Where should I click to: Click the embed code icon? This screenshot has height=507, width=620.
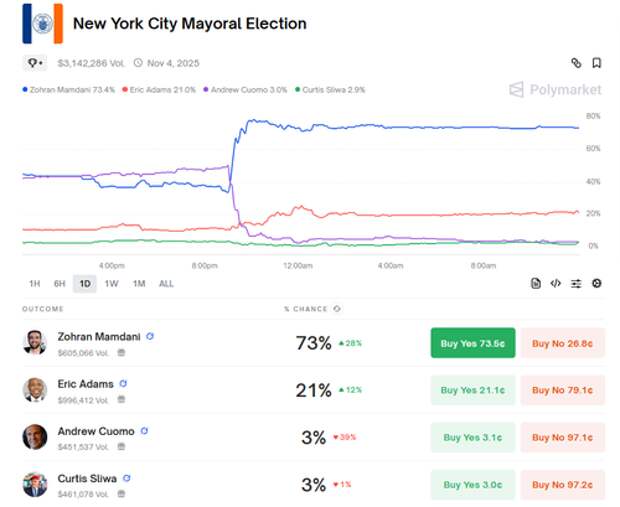(x=556, y=283)
